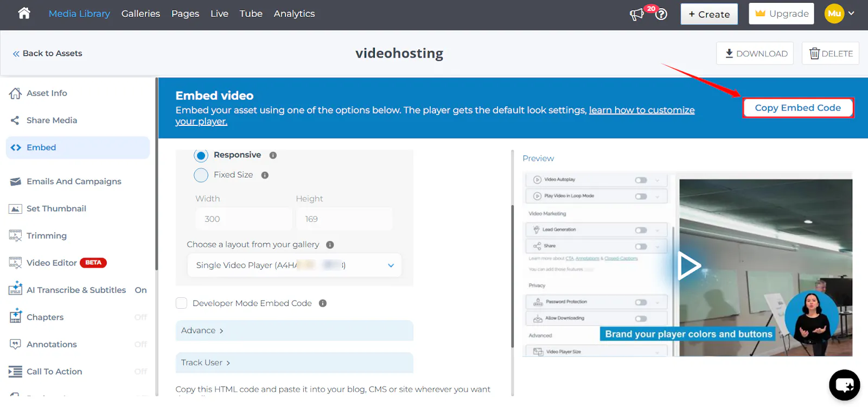The width and height of the screenshot is (868, 407).
Task: Click the Set Thumbnail image icon
Action: point(15,209)
